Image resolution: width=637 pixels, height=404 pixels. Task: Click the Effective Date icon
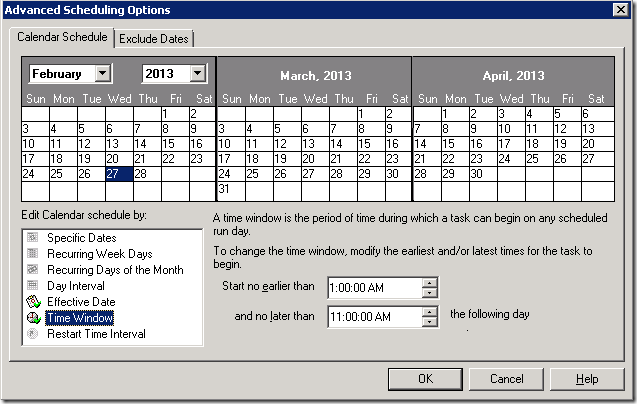click(x=33, y=302)
